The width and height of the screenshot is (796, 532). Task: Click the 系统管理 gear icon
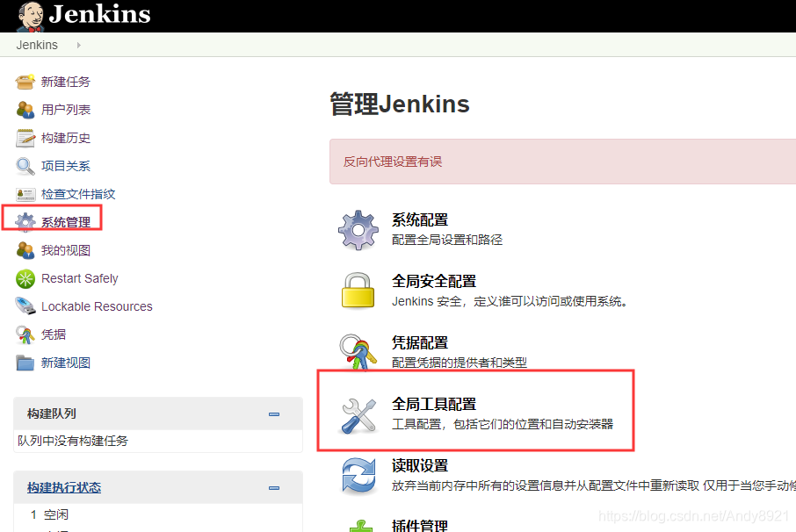[25, 222]
